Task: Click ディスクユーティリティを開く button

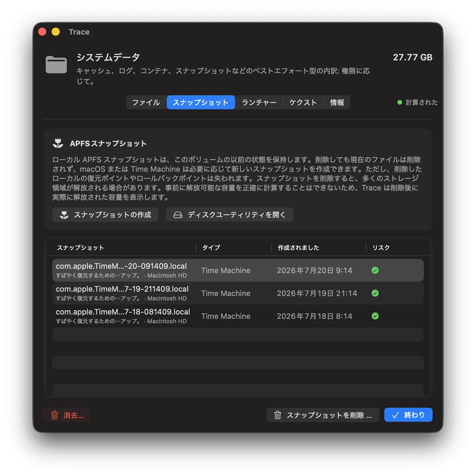Action: [x=229, y=215]
